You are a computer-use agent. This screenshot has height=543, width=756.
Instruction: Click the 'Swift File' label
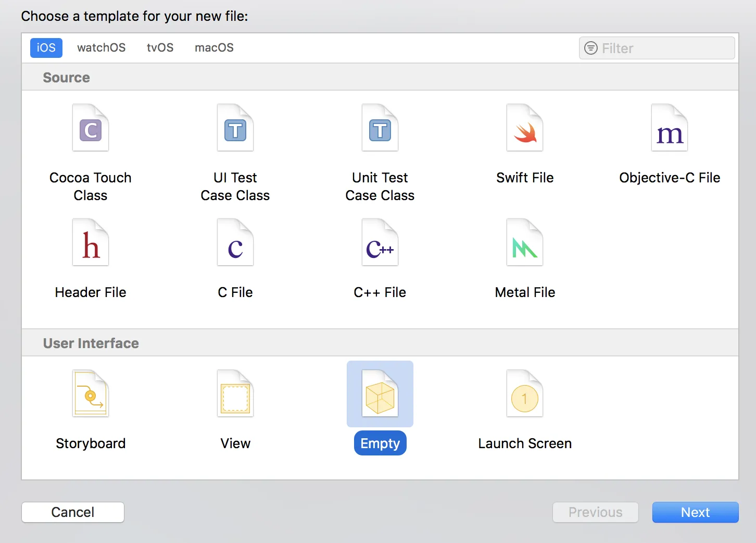(525, 178)
